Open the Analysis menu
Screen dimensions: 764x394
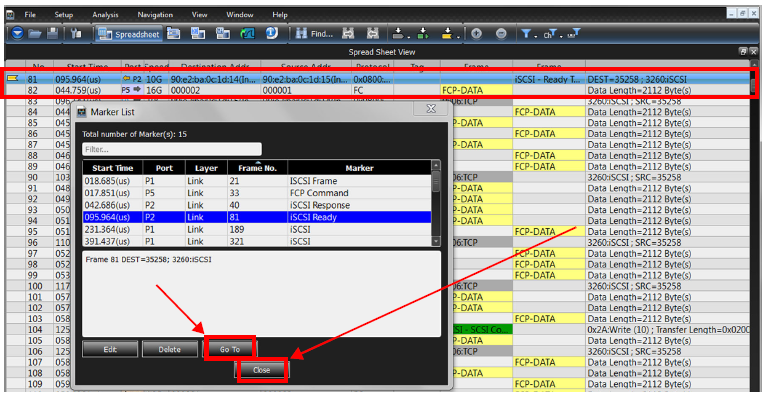coord(105,15)
